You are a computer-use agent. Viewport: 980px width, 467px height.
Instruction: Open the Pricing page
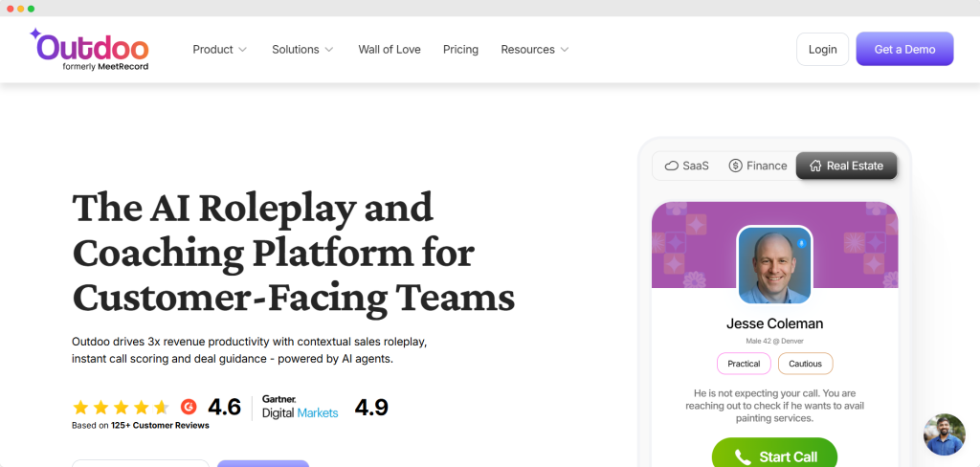pyautogui.click(x=460, y=50)
